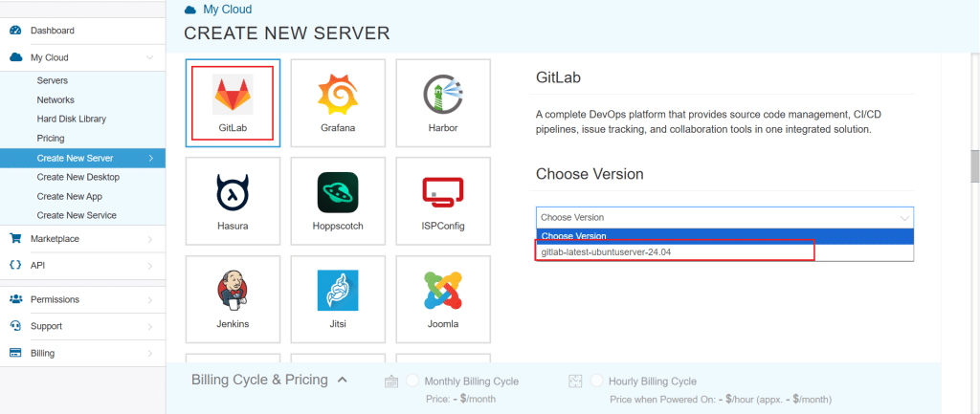Open Create New Server menu item
Viewport: 980px width, 414px height.
82,158
